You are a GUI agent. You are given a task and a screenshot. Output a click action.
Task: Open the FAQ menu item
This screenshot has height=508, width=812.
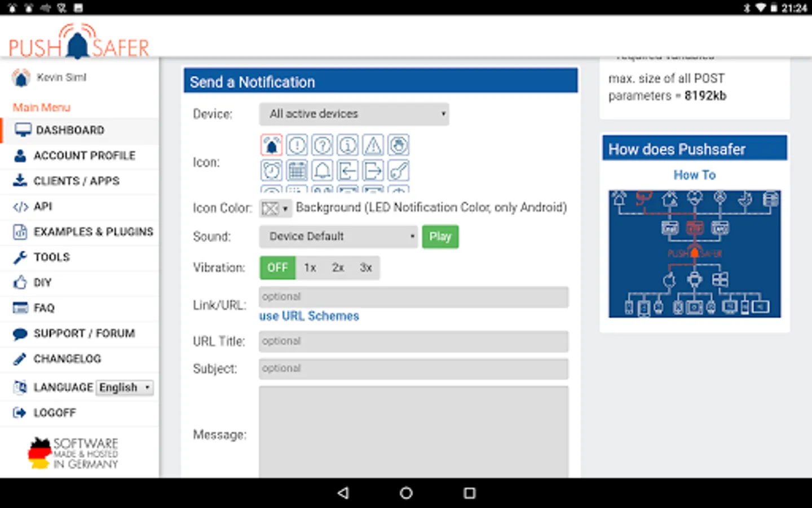coord(80,308)
